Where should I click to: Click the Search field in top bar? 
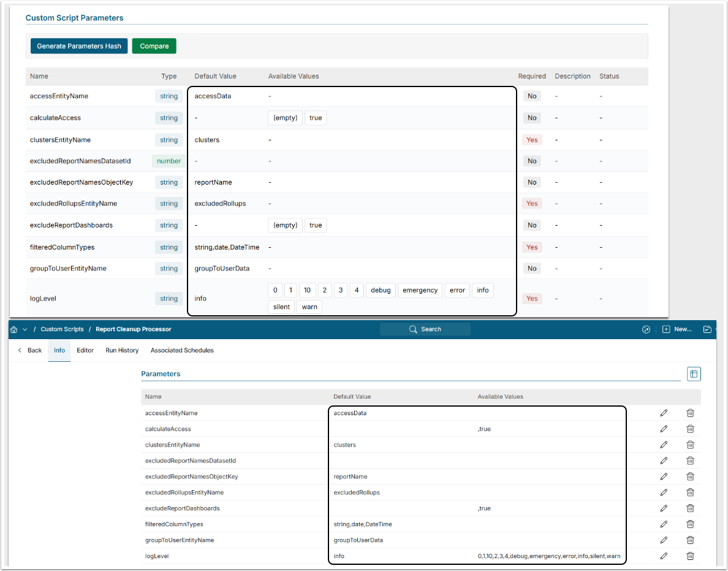coord(425,329)
